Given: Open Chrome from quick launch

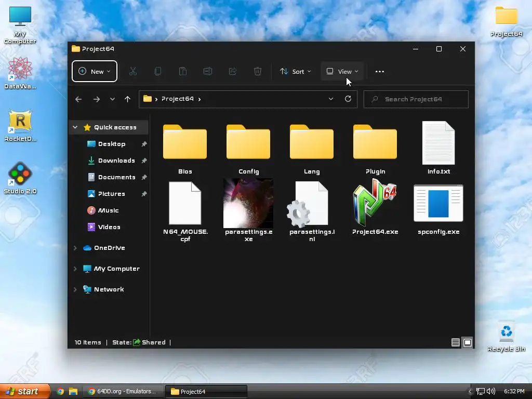Looking at the screenshot, I should (x=60, y=391).
